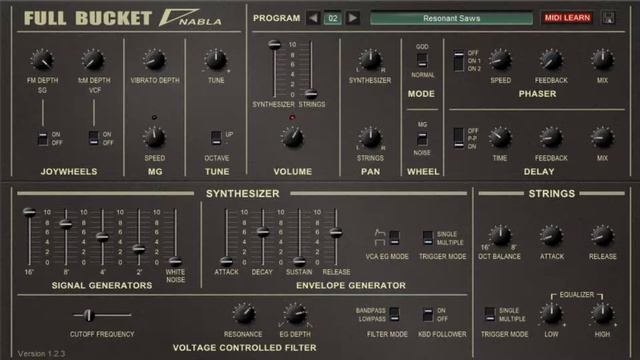The height and width of the screenshot is (360, 640).
Task: Click the Synthesizer volume slider handle
Action: tap(274, 44)
